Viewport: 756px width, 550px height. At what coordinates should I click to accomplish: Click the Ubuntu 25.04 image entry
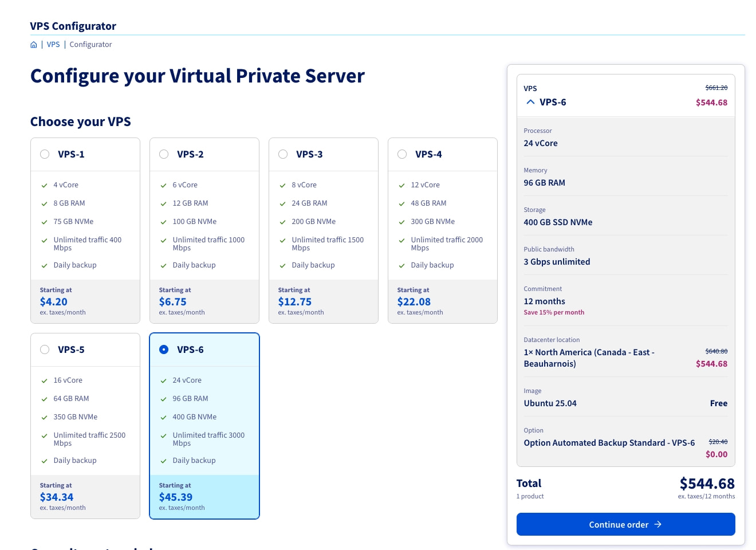pyautogui.click(x=550, y=403)
